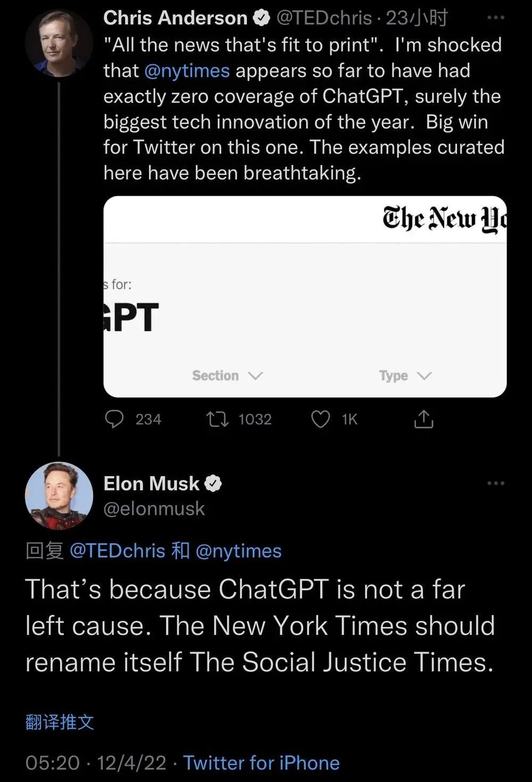Click the Twitter for iPhone source link
Screen dimensions: 532x782
click(x=261, y=763)
